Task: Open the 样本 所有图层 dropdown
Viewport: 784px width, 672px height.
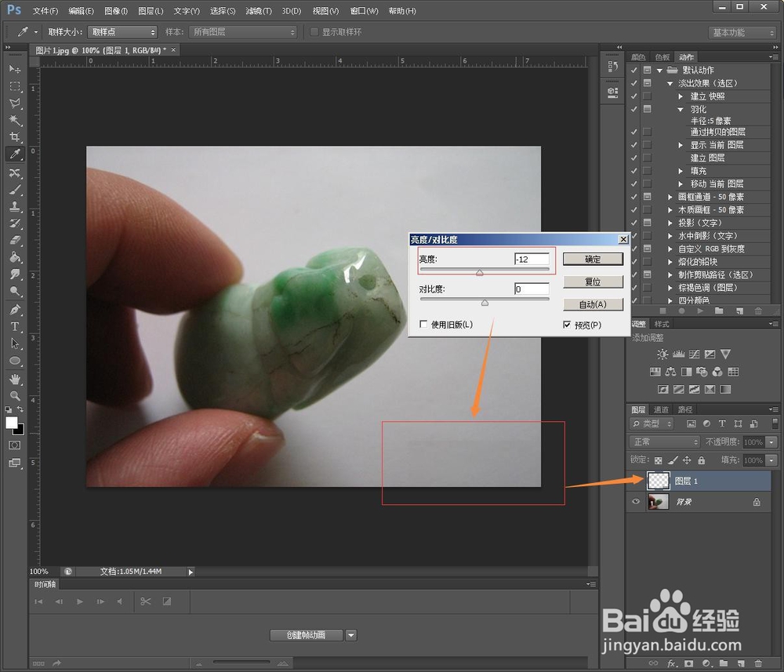Action: click(243, 32)
